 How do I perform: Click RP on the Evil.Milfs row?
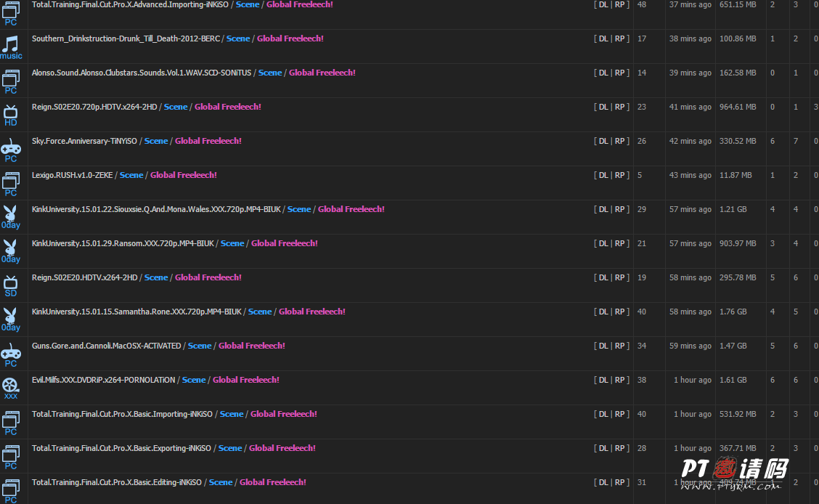coord(619,380)
